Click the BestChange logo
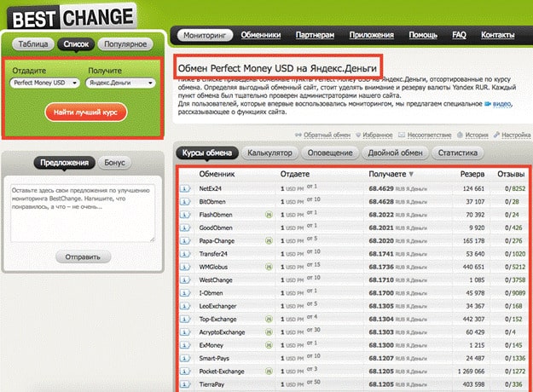Viewport: 533px width, 392px height. tap(72, 17)
